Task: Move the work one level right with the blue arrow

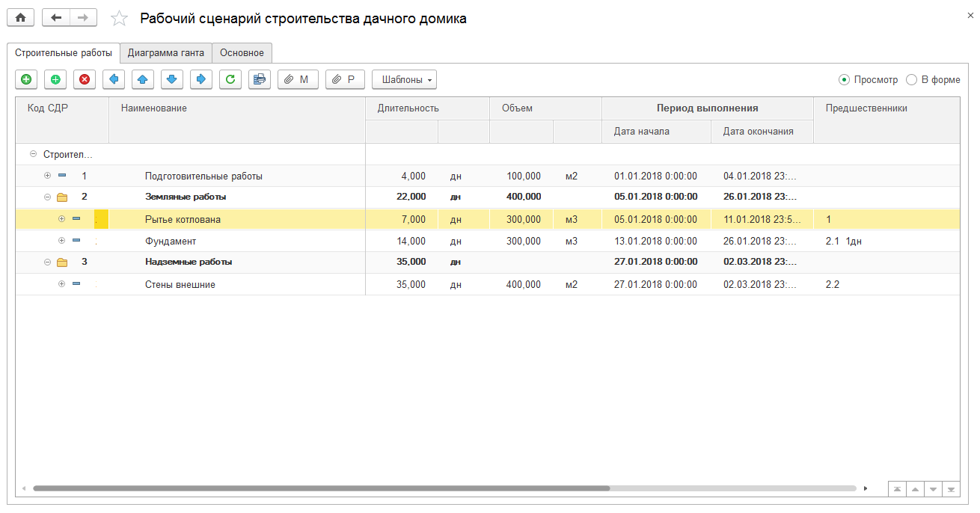Action: [201, 79]
